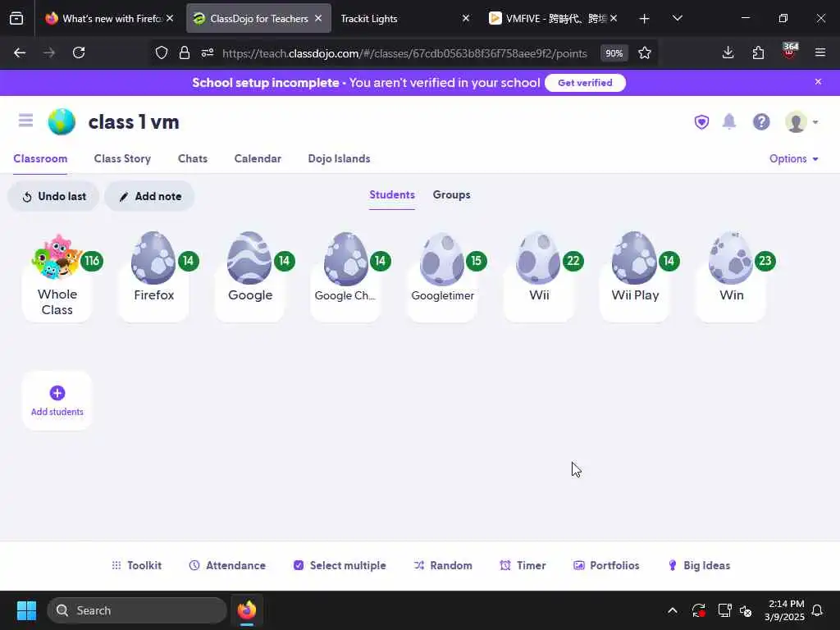Switch to the Trackit Lights tab
840x630 pixels.
pos(404,19)
